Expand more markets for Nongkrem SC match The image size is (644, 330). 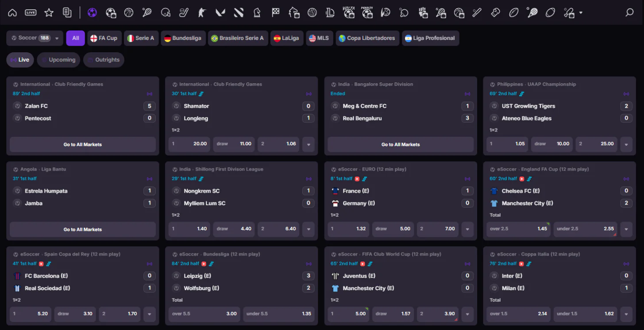coord(309,229)
